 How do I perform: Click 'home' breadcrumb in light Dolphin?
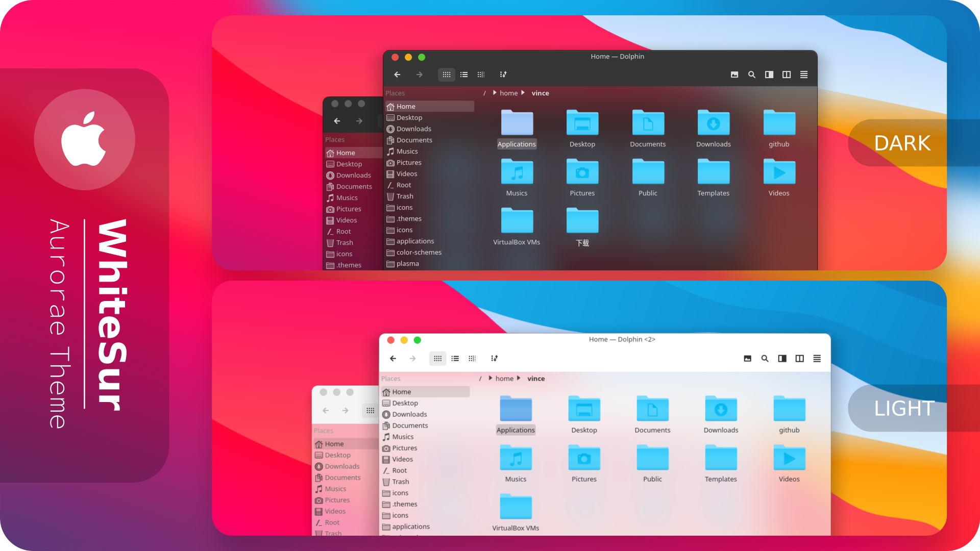(x=504, y=378)
